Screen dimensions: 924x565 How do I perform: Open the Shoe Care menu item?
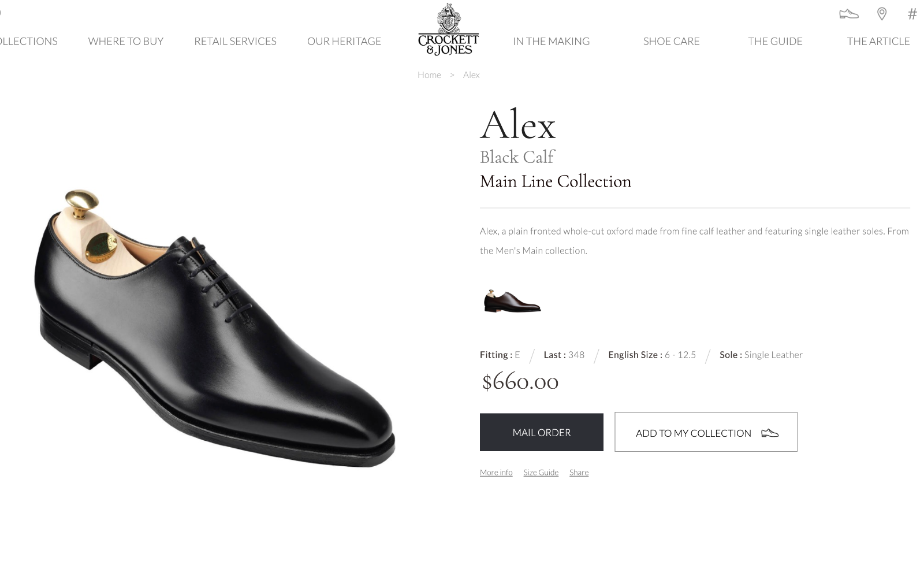(x=671, y=41)
